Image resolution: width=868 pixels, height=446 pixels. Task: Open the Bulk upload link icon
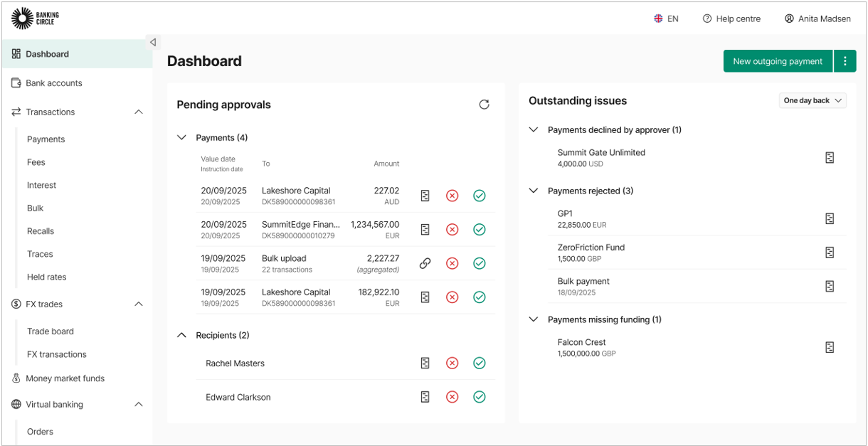coord(425,263)
